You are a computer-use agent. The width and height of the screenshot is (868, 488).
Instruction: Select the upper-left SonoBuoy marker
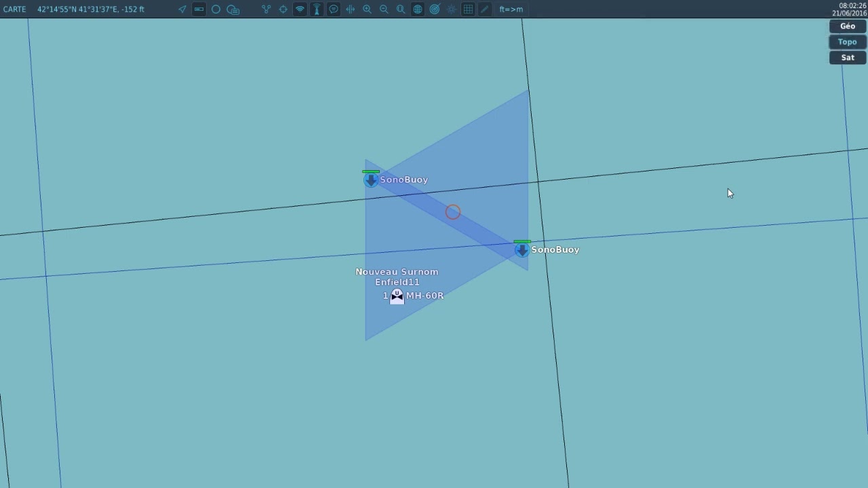[x=371, y=180]
